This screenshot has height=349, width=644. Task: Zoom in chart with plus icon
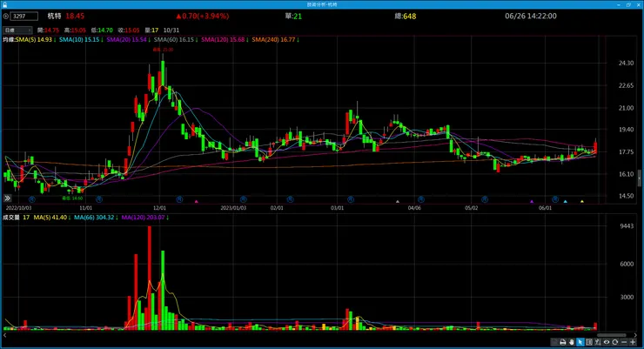pyautogui.click(x=633, y=342)
